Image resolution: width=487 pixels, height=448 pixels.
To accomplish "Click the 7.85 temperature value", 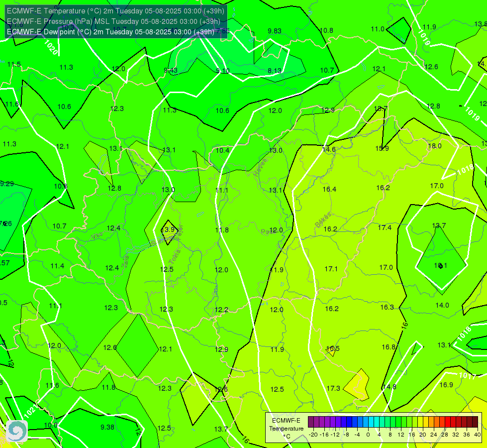I will point(223,31).
